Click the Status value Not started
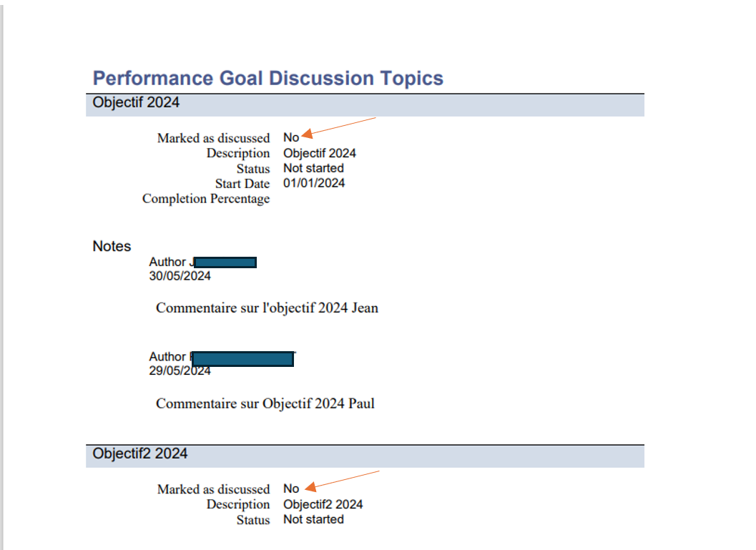This screenshot has width=756, height=550. [x=313, y=168]
